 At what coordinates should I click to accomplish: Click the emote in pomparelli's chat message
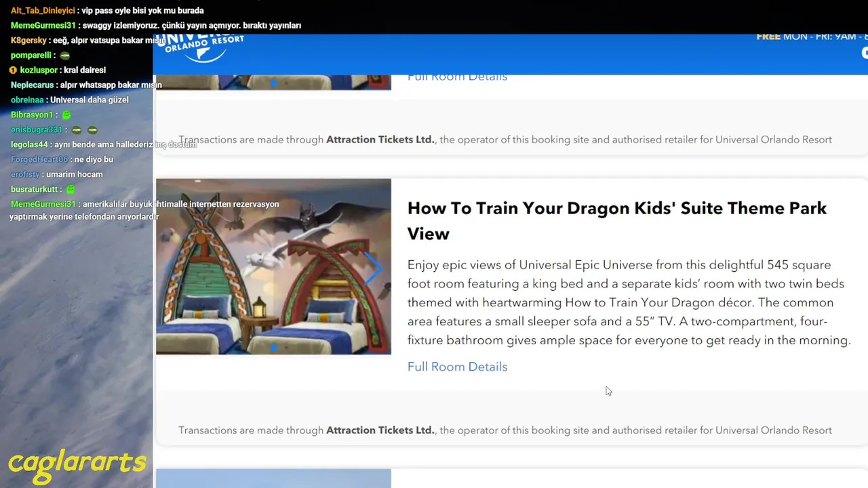(65, 56)
